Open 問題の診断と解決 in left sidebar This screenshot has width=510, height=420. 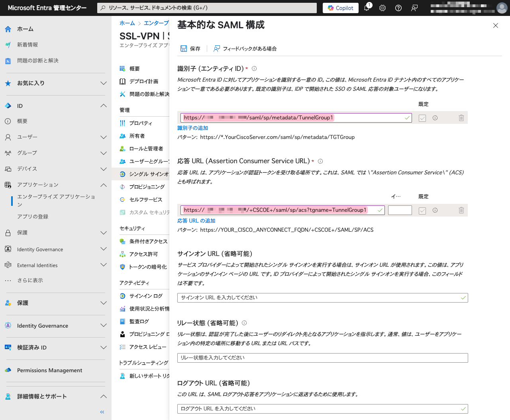pos(38,61)
